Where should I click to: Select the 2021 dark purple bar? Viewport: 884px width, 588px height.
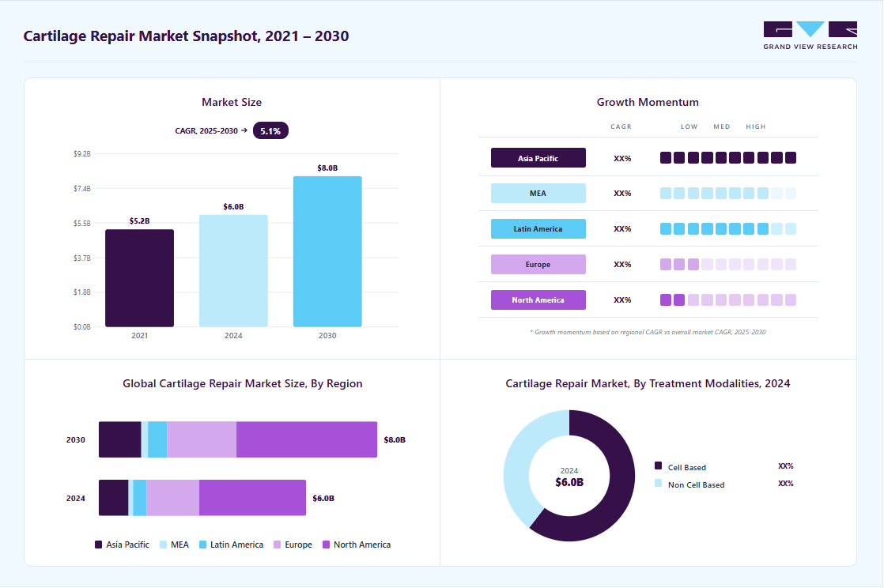point(139,278)
